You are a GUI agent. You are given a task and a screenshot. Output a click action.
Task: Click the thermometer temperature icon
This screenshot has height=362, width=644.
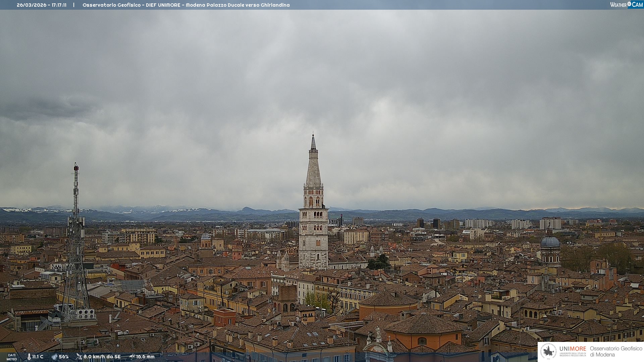(x=29, y=357)
